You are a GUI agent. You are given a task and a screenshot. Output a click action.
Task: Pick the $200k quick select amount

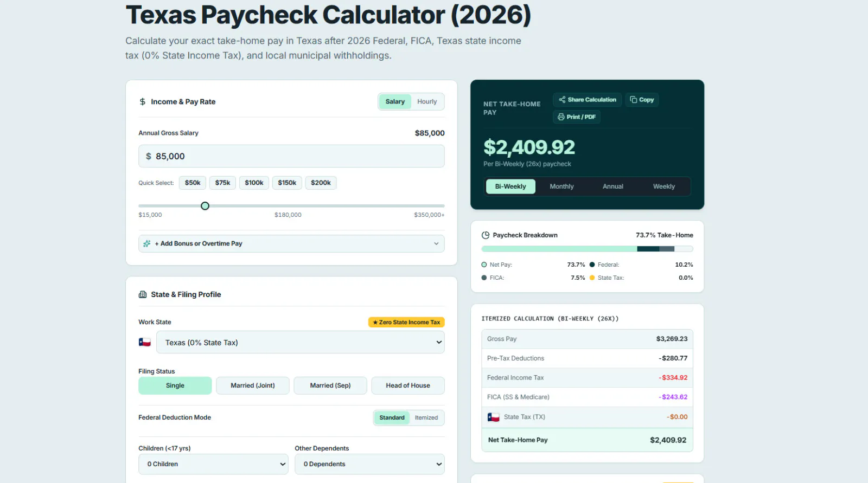tap(321, 183)
